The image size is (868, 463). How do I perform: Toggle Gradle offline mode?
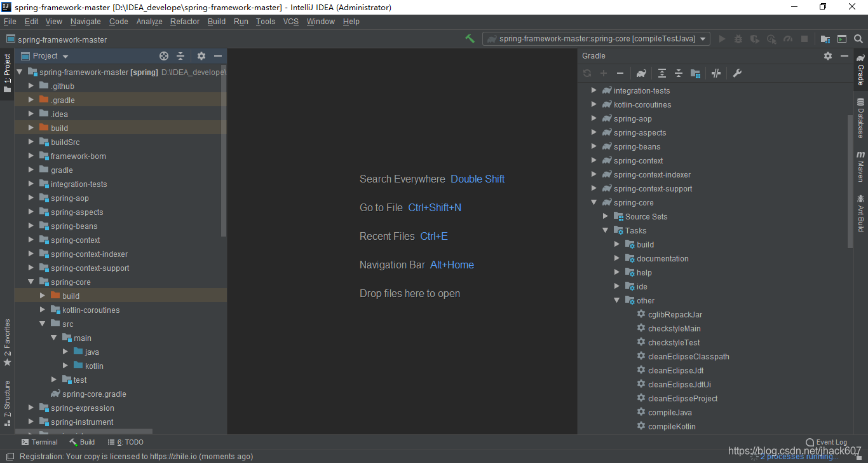click(x=716, y=73)
